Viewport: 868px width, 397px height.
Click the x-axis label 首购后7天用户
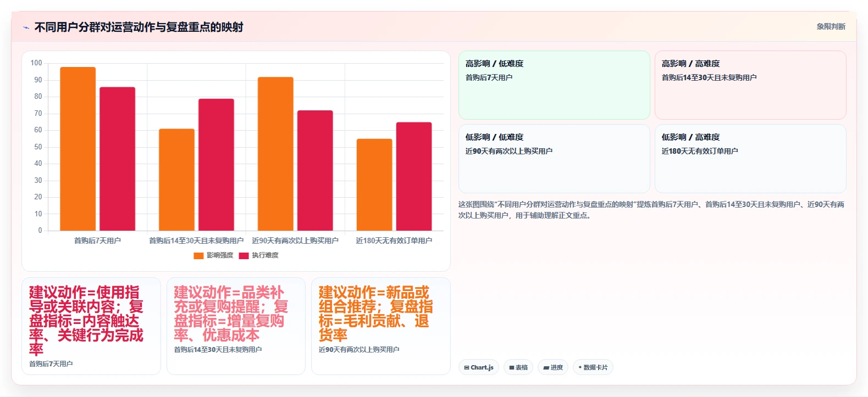pyautogui.click(x=97, y=241)
